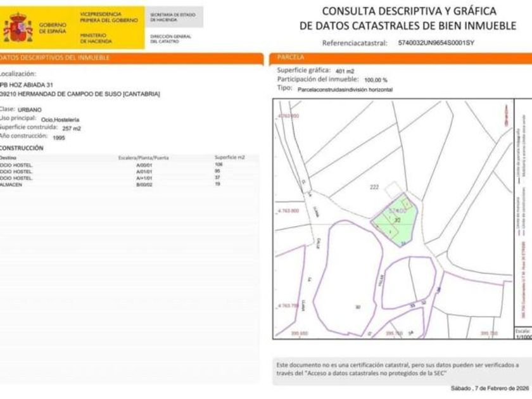Select built surface value 257 m2
This screenshot has height=399, width=532.
pos(72,128)
